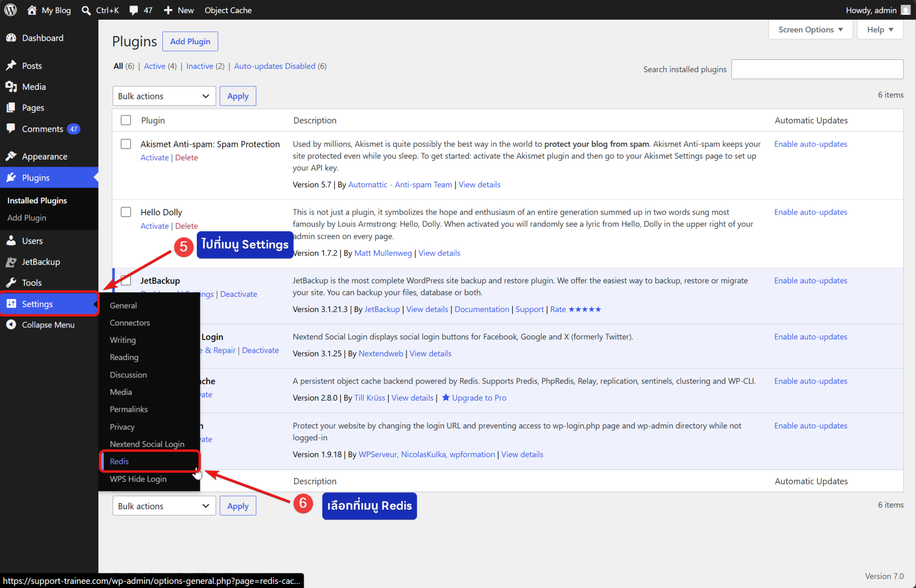Open the comments bubble showing 47
This screenshot has width=916, height=588.
pyautogui.click(x=134, y=10)
